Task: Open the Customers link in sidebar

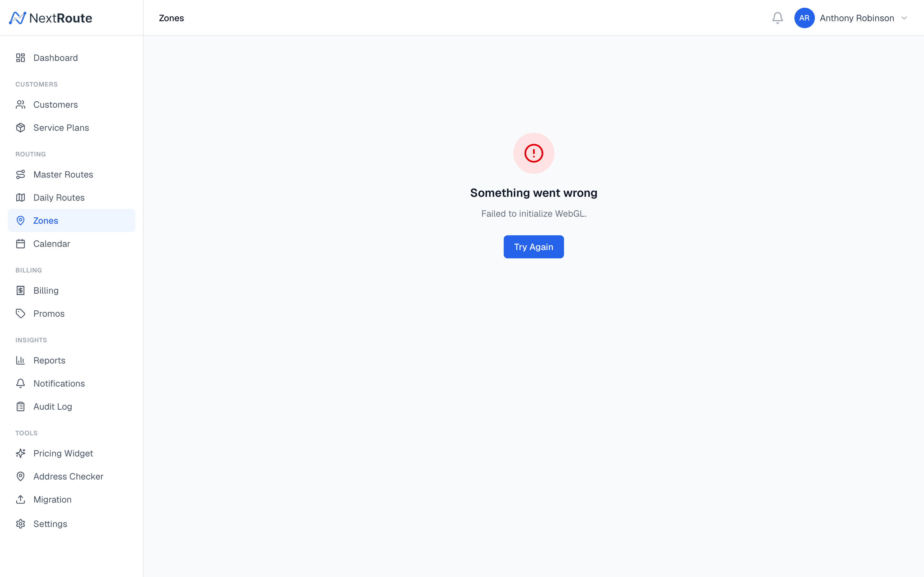Action: pyautogui.click(x=56, y=105)
